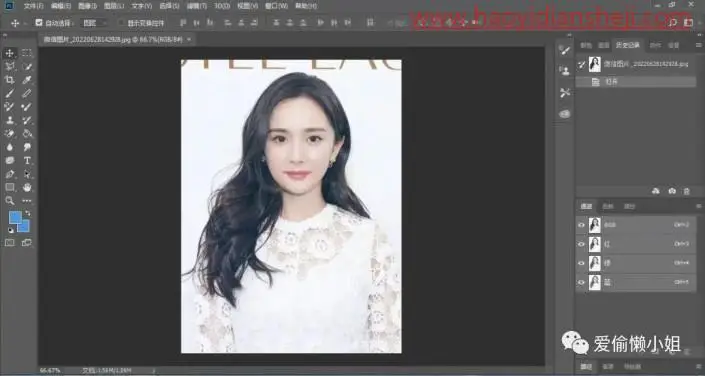Select the Rectangle shape tool
Screen dimensions: 705x376
[x=9, y=187]
